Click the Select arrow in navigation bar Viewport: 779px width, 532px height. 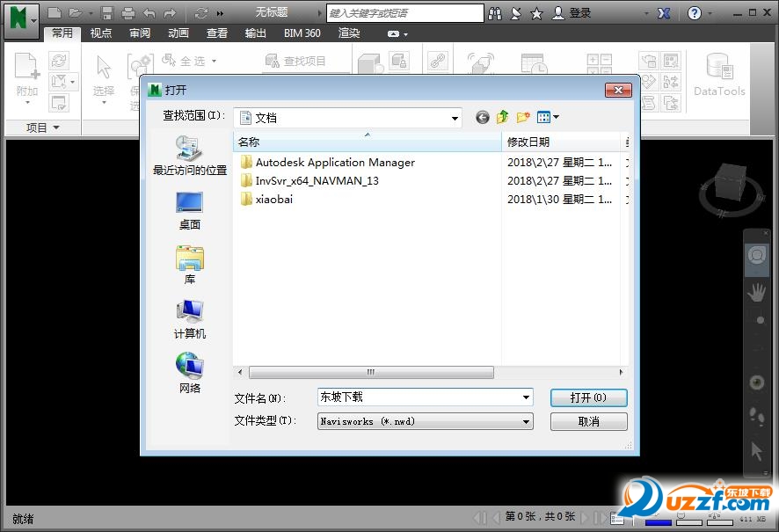point(757,451)
